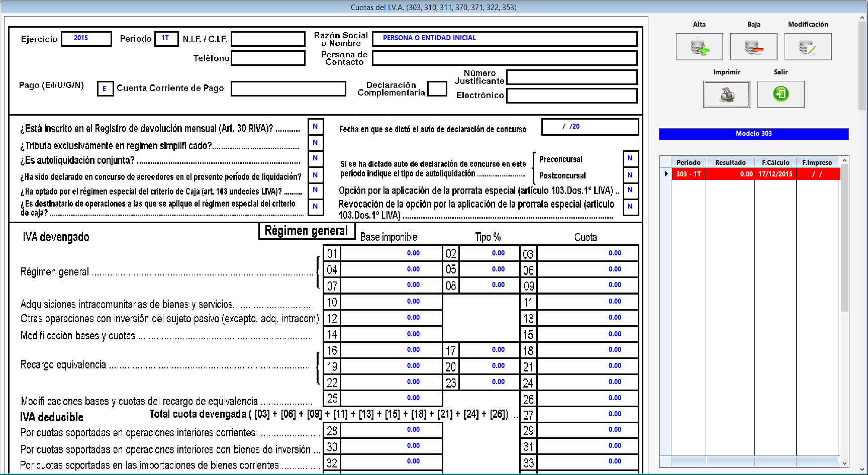Click the Baja delete record icon
Viewport: 868px width, 475px height.
753,47
